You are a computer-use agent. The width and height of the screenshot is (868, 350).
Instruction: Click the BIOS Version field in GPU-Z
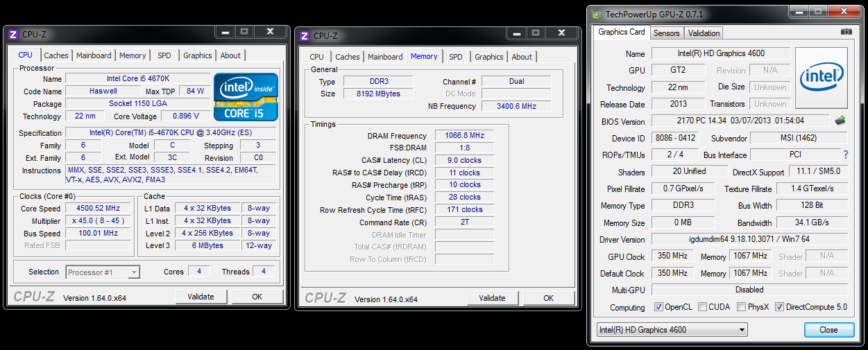(741, 121)
